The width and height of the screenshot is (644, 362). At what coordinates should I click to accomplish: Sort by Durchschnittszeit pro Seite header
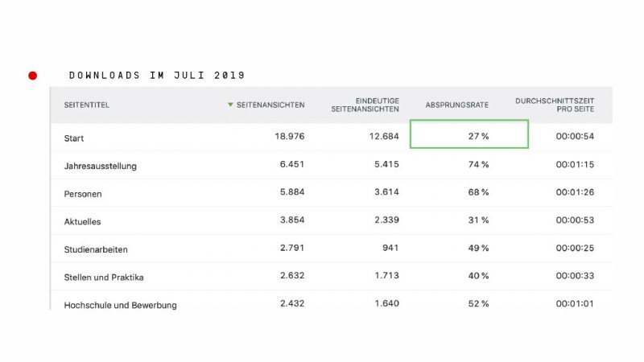click(x=555, y=105)
